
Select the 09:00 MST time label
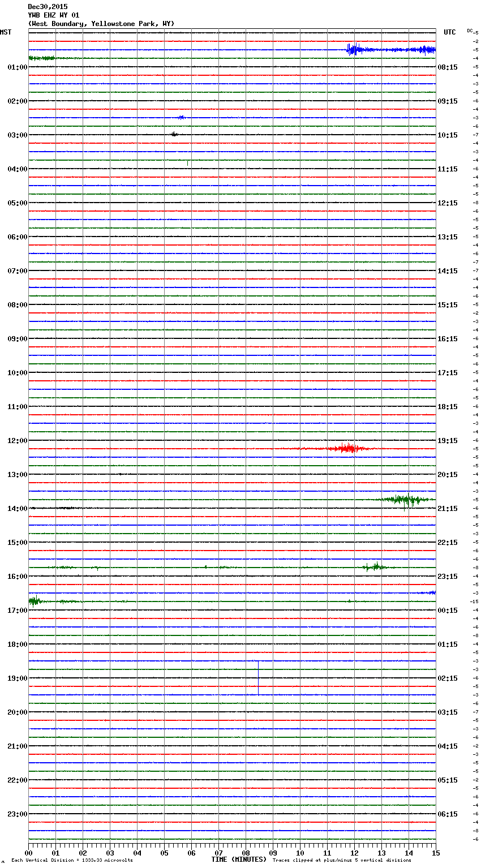(x=18, y=339)
